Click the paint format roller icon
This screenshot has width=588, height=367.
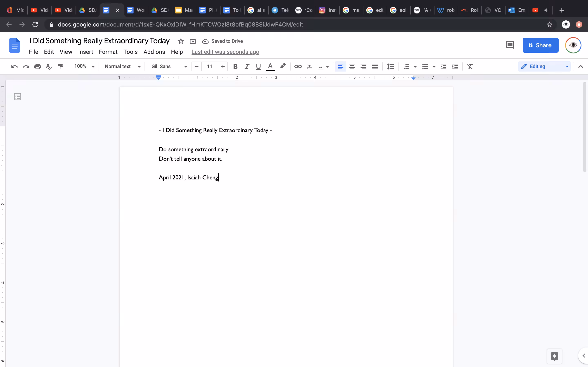60,66
